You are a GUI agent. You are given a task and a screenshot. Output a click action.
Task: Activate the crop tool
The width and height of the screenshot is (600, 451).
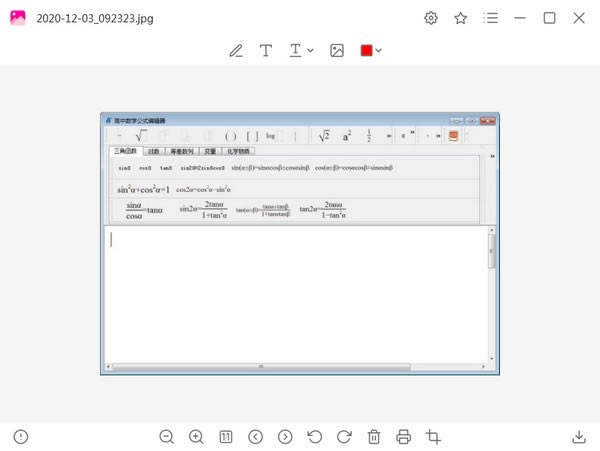433,436
